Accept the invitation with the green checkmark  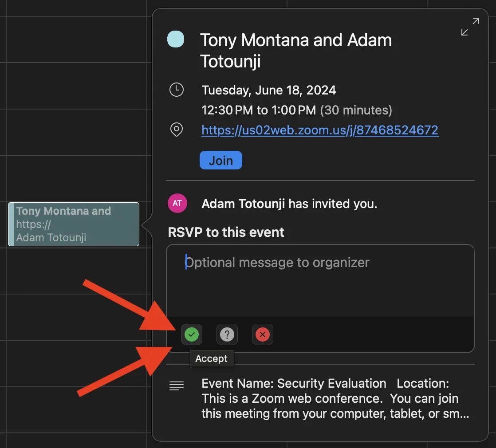[192, 334]
